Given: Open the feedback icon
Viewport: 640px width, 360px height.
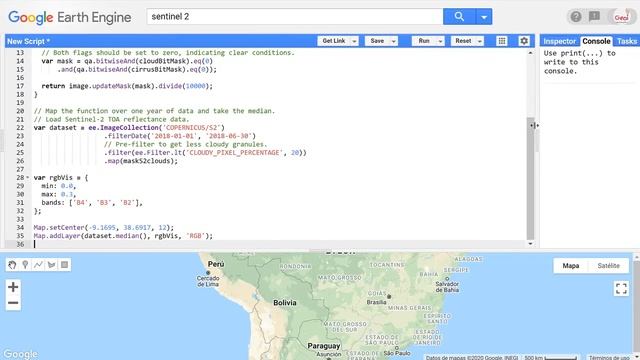Looking at the screenshot, I should (x=594, y=16).
